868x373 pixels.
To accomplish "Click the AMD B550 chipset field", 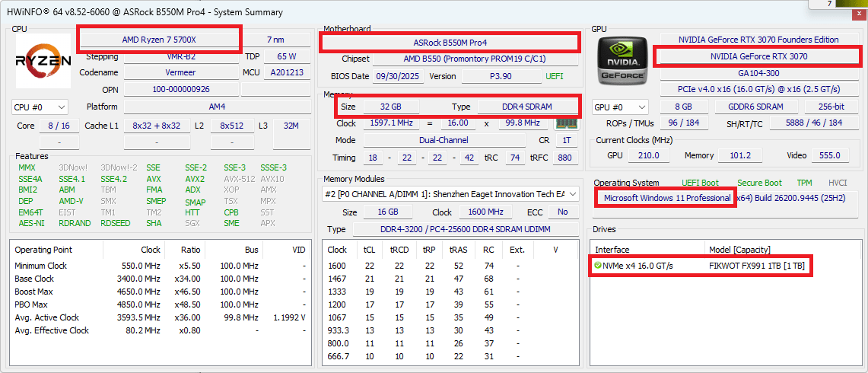I will pos(475,59).
